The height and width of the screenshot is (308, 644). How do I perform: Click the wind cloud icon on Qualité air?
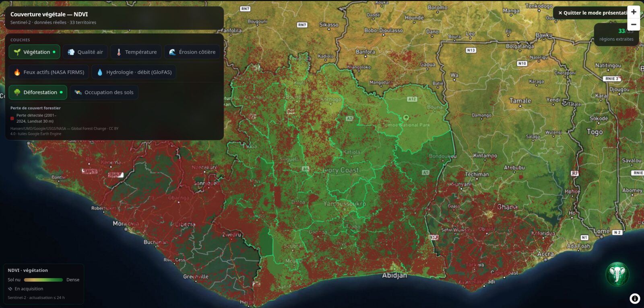[71, 52]
